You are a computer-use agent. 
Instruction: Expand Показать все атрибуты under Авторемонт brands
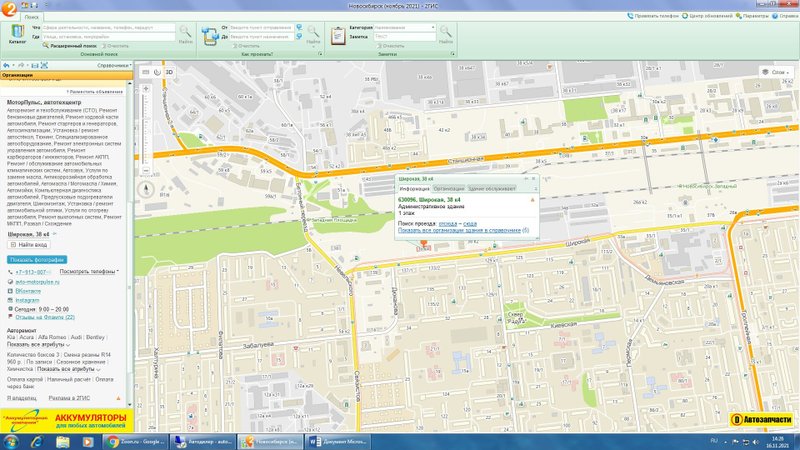point(38,345)
